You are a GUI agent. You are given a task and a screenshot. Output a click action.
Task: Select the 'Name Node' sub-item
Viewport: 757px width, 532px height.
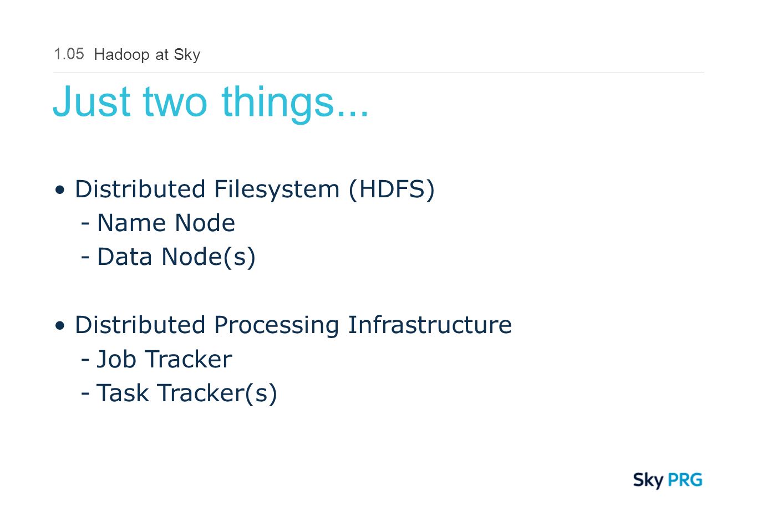(x=166, y=223)
